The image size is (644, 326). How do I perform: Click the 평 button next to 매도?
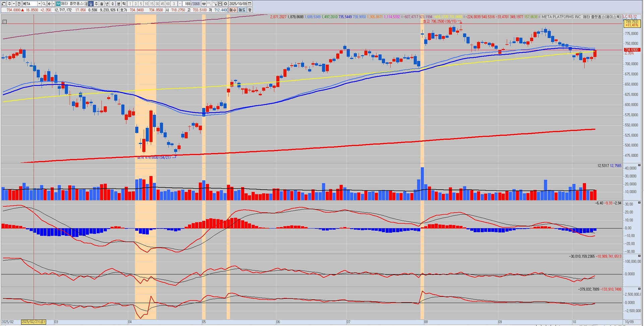click(x=250, y=10)
